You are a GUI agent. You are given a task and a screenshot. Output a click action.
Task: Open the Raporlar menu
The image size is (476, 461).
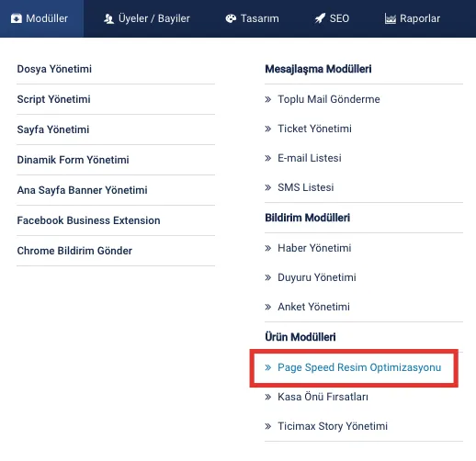[413, 18]
